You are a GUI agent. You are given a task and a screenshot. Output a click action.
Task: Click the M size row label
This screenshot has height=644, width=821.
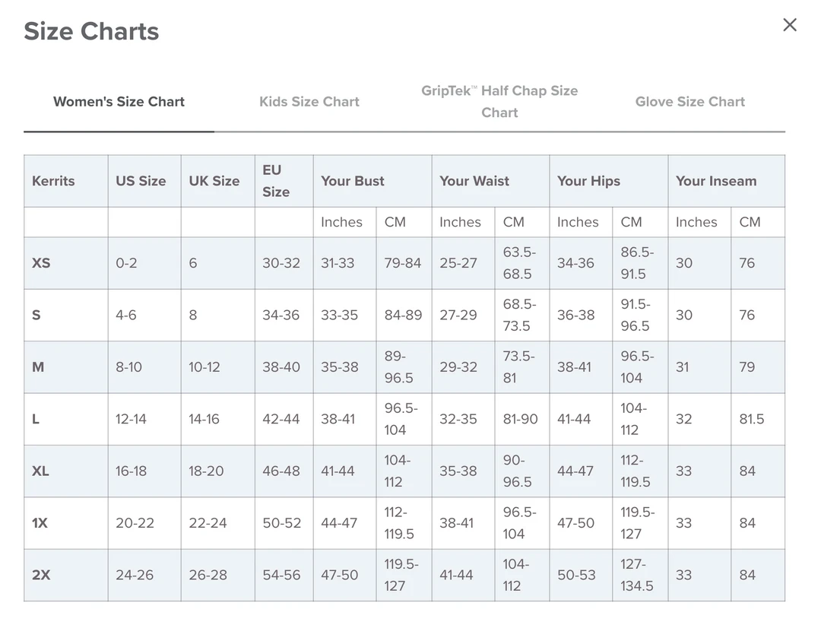(x=38, y=367)
